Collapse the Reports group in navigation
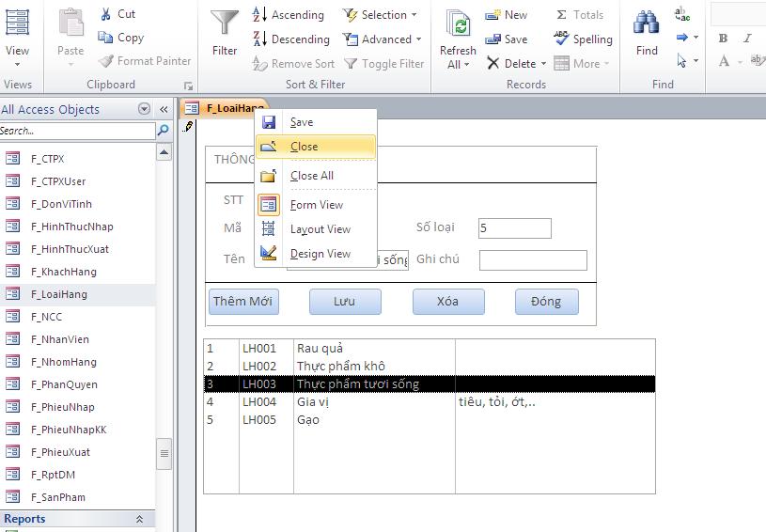 (x=139, y=519)
